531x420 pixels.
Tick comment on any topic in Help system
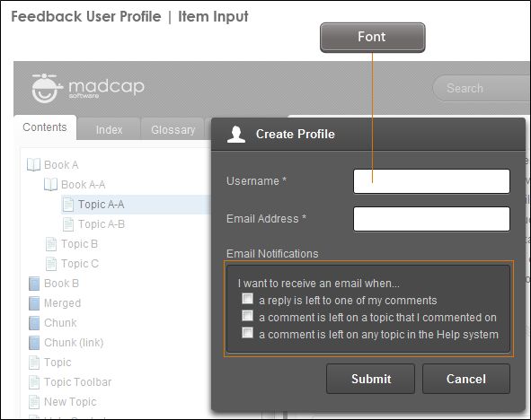click(x=248, y=332)
